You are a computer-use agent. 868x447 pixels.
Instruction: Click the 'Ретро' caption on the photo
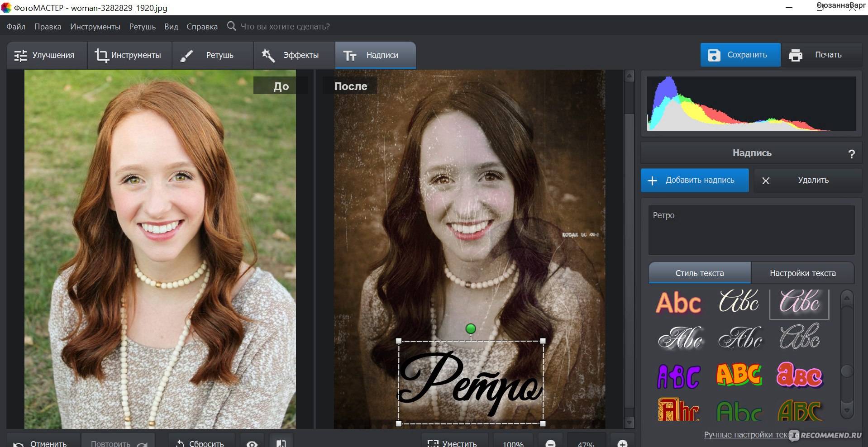coord(471,383)
